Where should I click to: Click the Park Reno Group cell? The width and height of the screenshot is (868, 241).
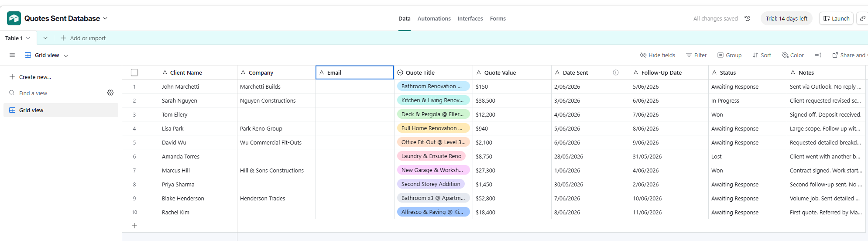click(x=276, y=128)
